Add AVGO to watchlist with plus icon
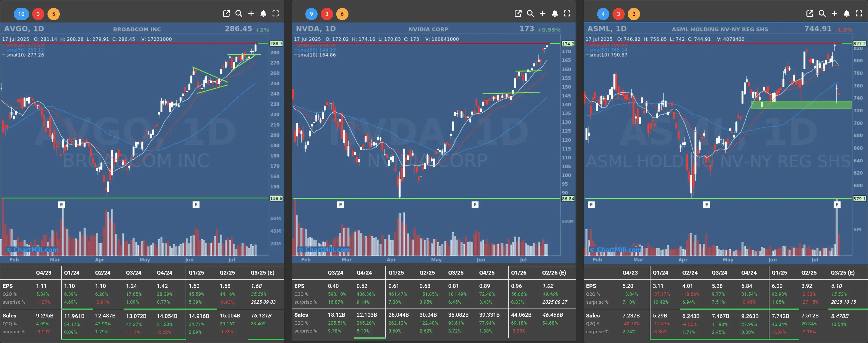The image size is (868, 343). (x=251, y=14)
